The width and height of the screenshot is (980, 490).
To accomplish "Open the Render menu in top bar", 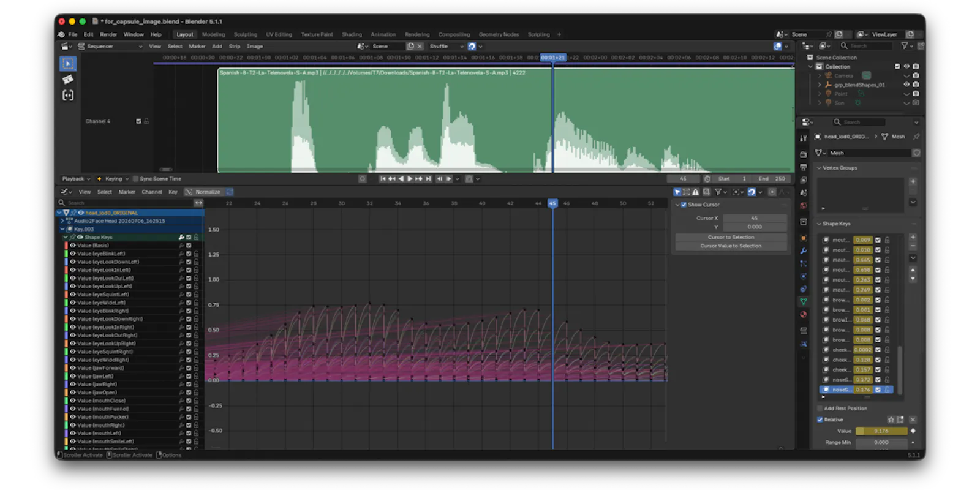I will [108, 34].
